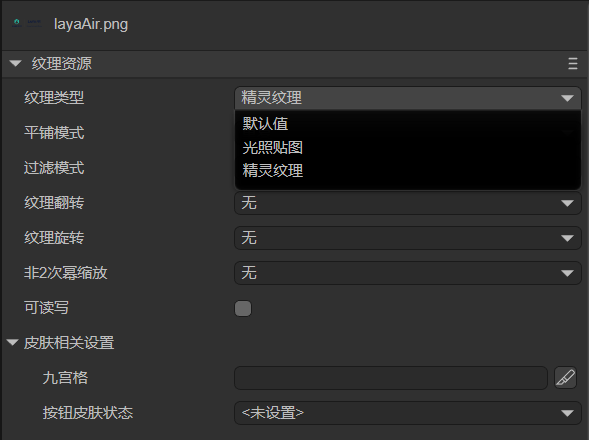589x440 pixels.
Task: Click the 过滤模式 property label
Action: click(54, 168)
